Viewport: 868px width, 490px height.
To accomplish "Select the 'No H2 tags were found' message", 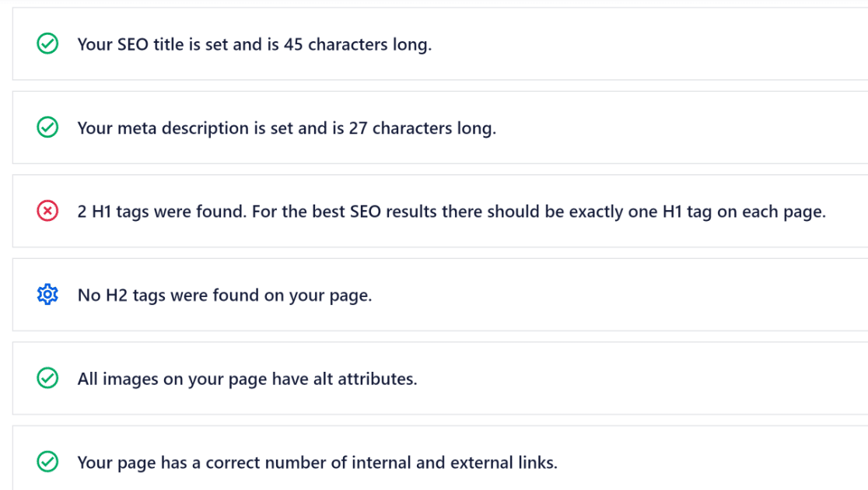I will 225,296.
